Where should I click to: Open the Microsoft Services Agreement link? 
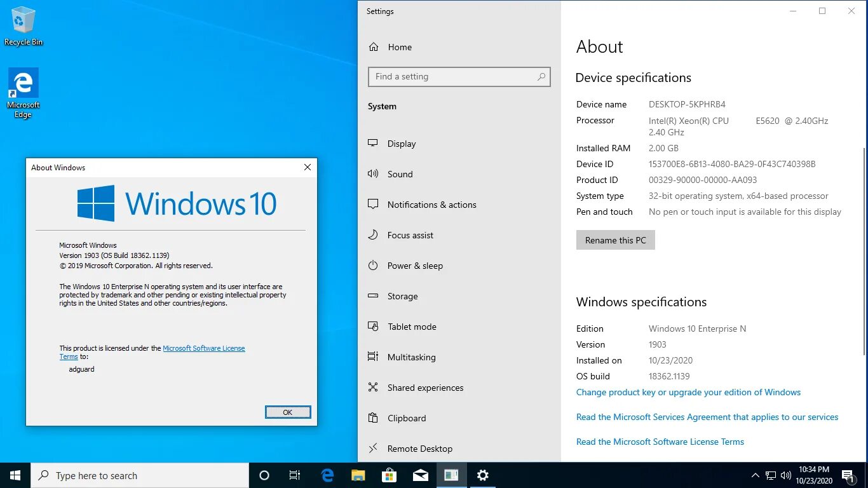tap(707, 417)
